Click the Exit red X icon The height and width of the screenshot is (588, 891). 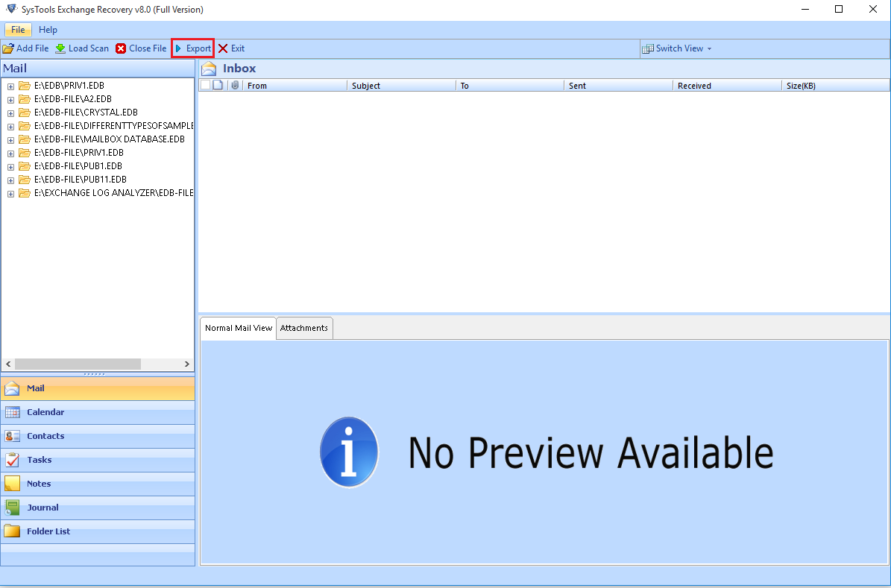(x=223, y=48)
